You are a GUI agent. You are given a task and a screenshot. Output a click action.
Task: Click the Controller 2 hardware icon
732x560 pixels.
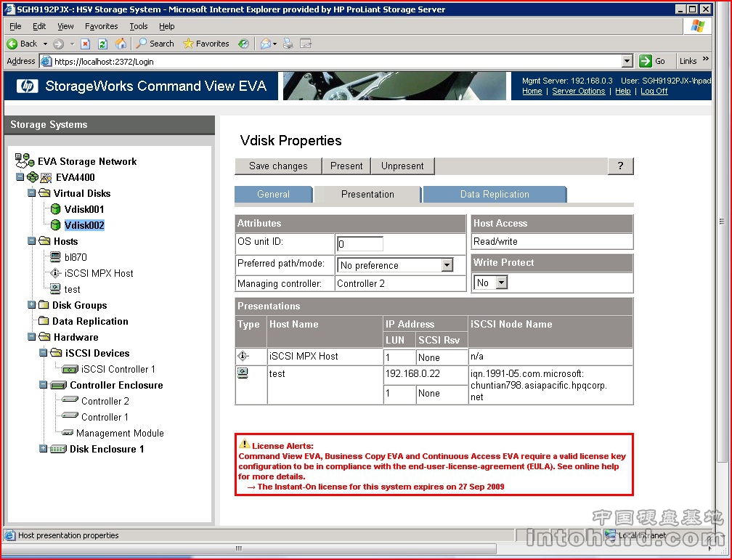(70, 399)
